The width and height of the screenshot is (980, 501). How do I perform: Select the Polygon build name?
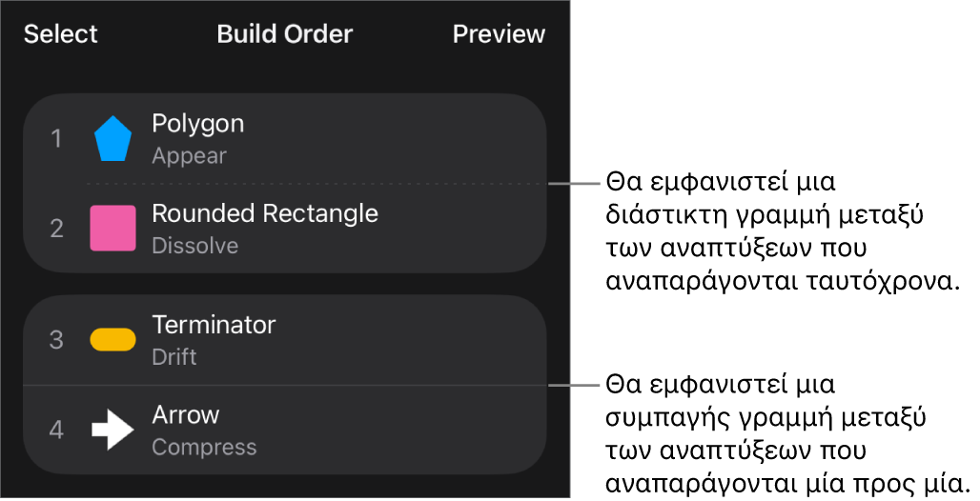[x=198, y=124]
